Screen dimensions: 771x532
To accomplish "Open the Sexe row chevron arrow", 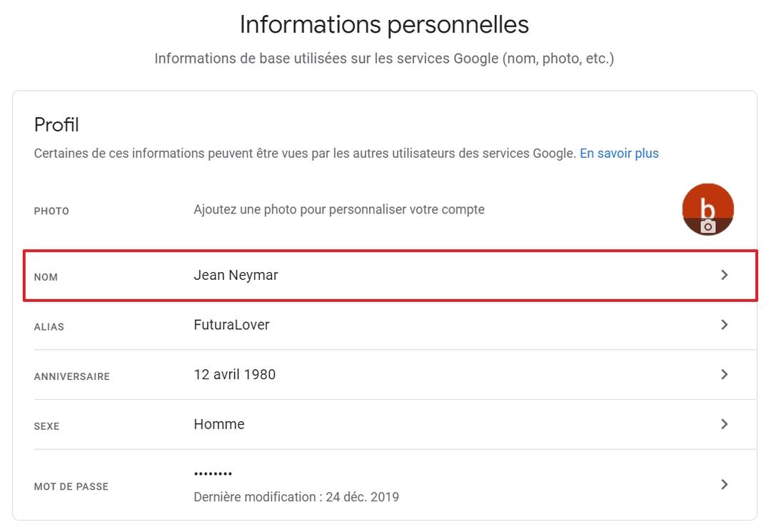I will (x=724, y=424).
